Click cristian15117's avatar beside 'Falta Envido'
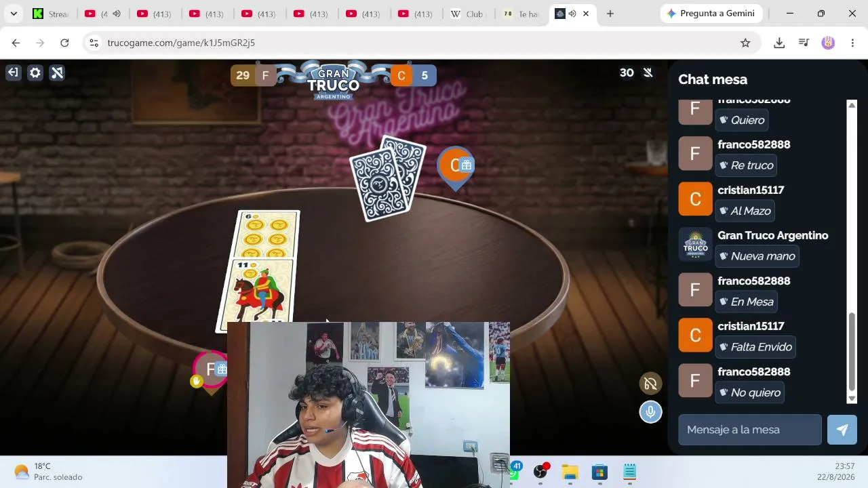This screenshot has height=488, width=868. [x=695, y=335]
